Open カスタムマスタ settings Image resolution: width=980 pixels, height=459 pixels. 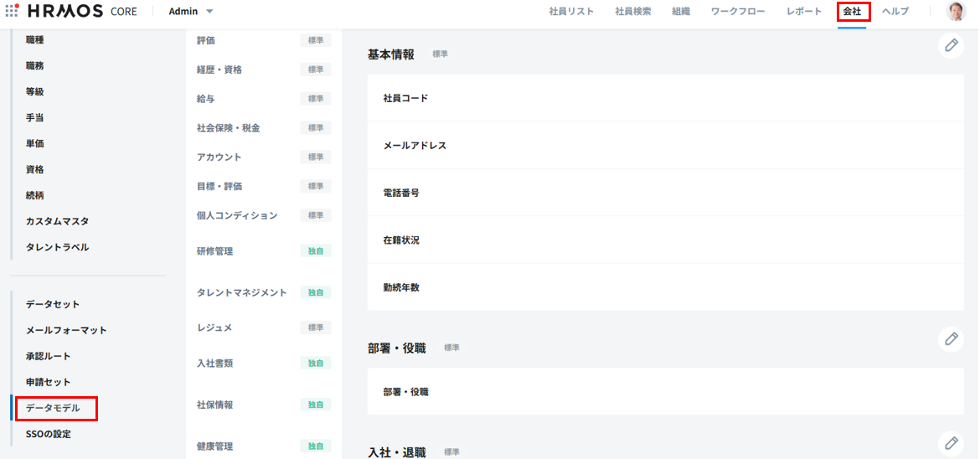[x=57, y=221]
